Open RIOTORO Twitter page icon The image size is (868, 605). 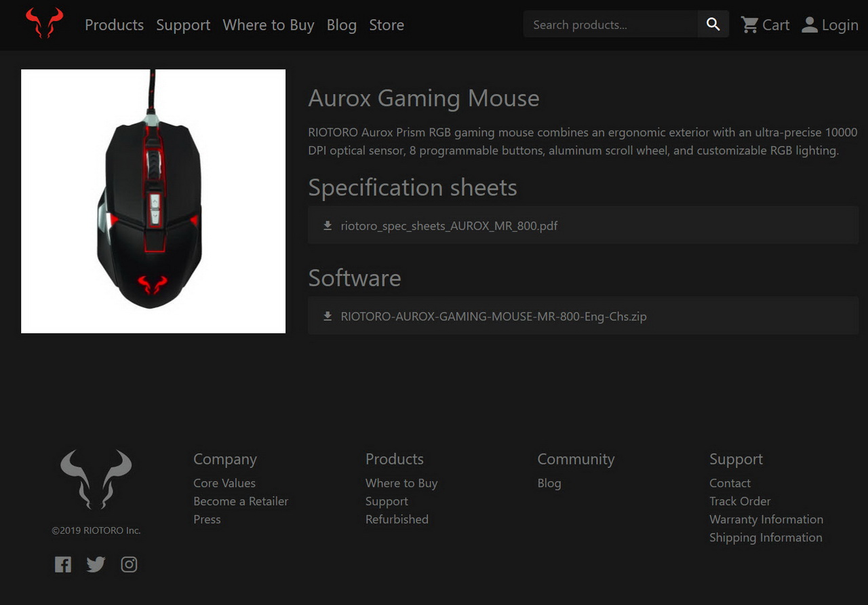coord(96,564)
